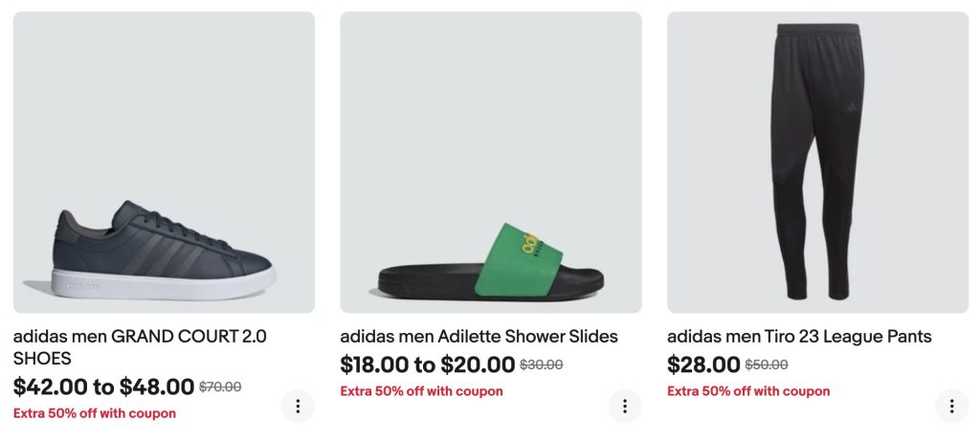Open more options for Adilette Shower Slides
Screen dimensions: 980x441
[x=625, y=407]
